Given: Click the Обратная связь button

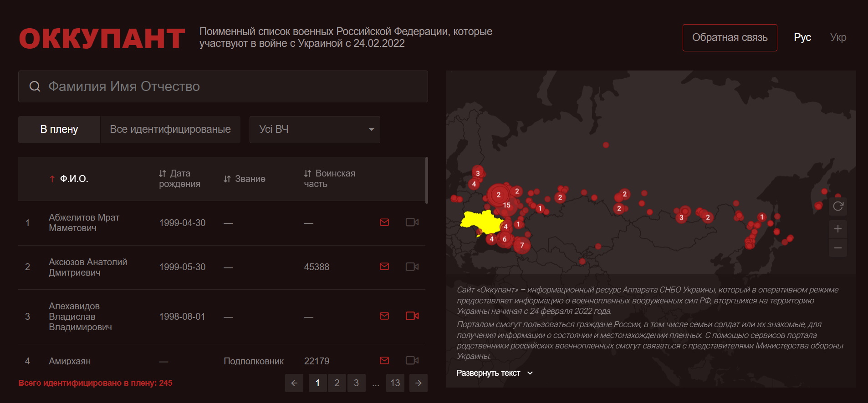Looking at the screenshot, I should click(x=730, y=38).
